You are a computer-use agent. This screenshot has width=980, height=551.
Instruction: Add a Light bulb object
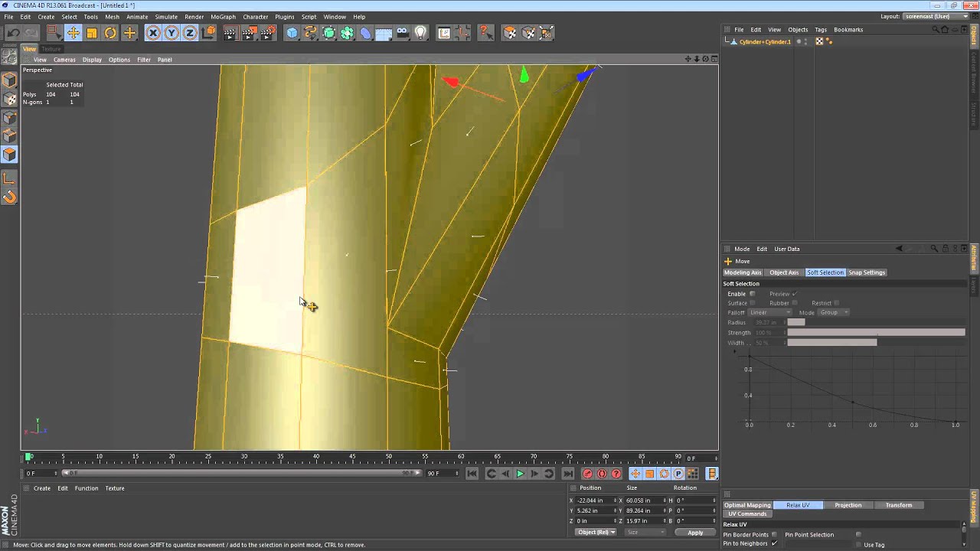[x=420, y=33]
